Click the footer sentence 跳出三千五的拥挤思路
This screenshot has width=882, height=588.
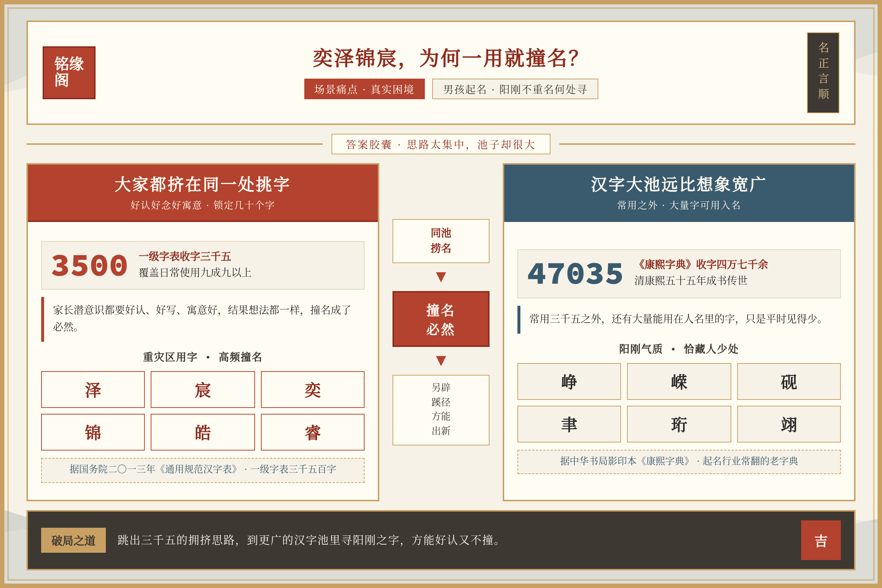click(x=310, y=540)
